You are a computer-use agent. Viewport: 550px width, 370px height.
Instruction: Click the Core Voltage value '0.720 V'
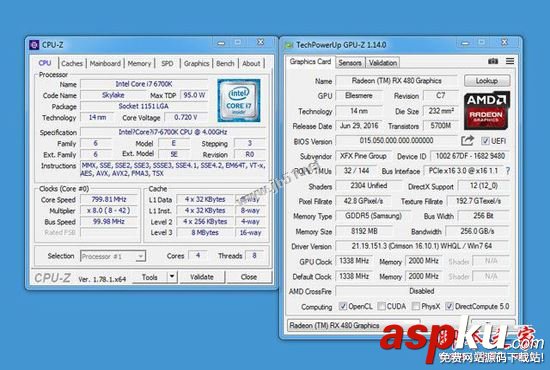186,117
